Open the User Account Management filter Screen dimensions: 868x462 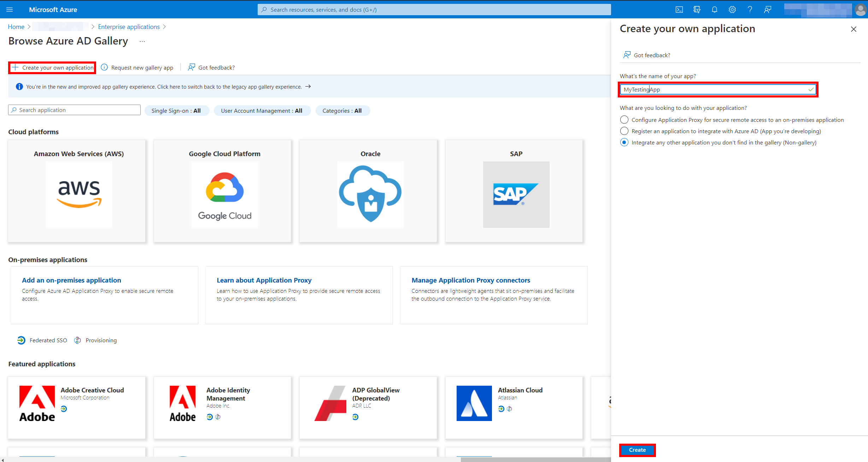coord(262,111)
